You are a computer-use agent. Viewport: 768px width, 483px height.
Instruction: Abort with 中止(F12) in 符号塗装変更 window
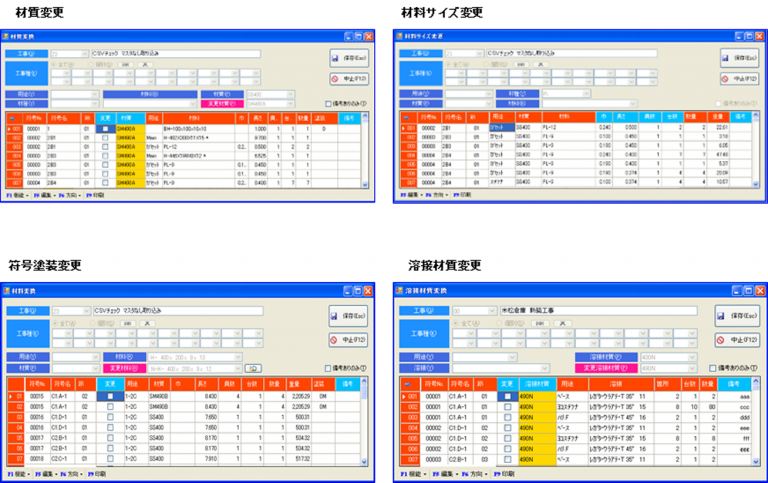point(348,340)
